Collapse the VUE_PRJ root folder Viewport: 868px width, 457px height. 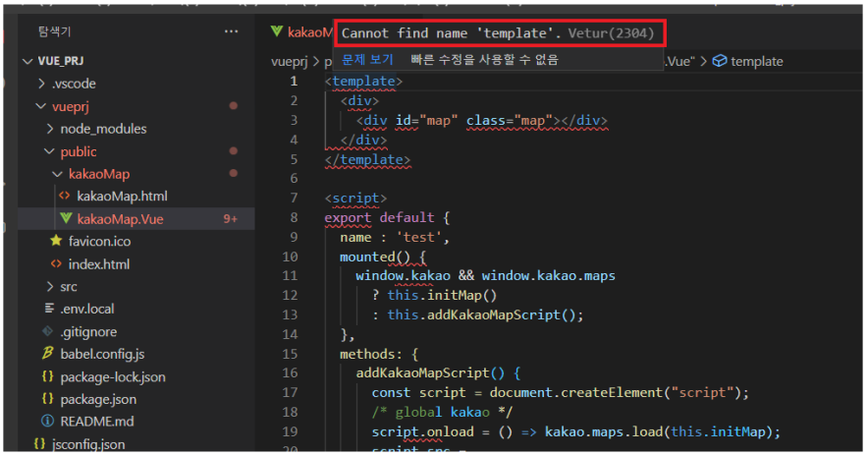(x=27, y=61)
